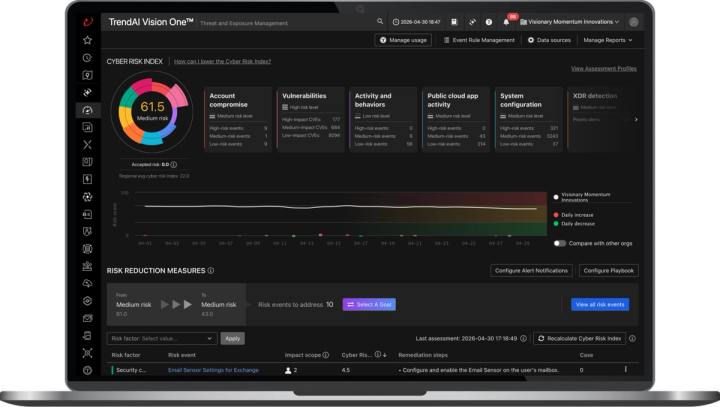Click the Apply filter button

232,339
